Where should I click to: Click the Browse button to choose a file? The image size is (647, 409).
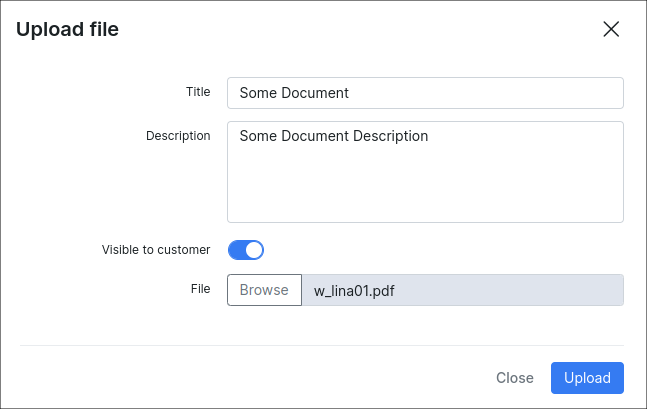click(x=264, y=290)
